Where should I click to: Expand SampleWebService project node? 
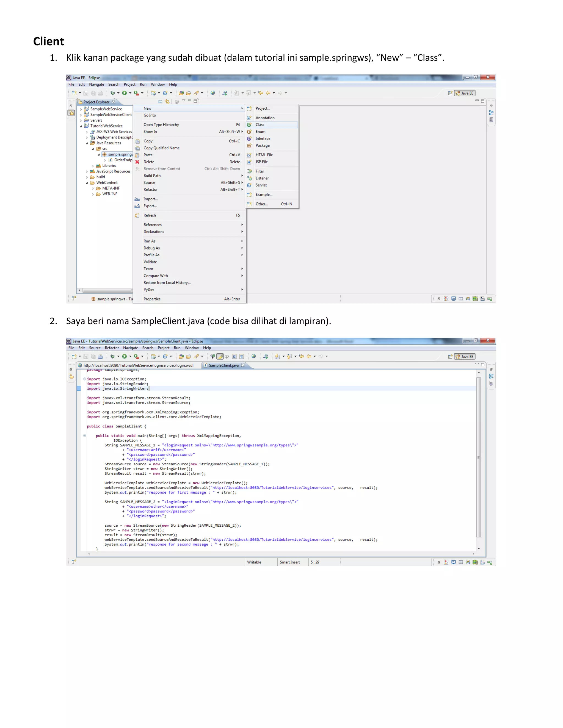click(81, 109)
